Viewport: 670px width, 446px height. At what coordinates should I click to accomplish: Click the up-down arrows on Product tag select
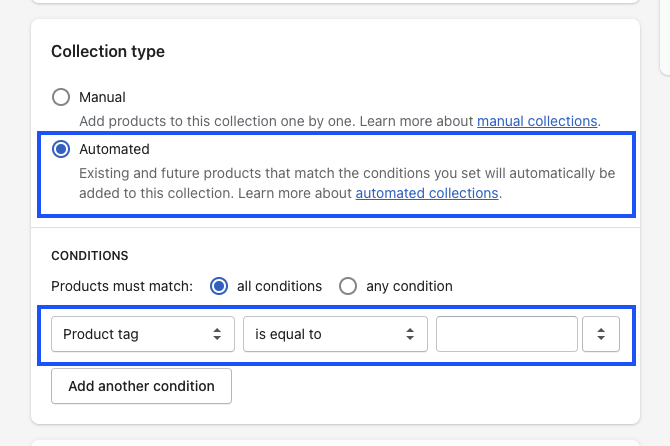click(x=217, y=334)
